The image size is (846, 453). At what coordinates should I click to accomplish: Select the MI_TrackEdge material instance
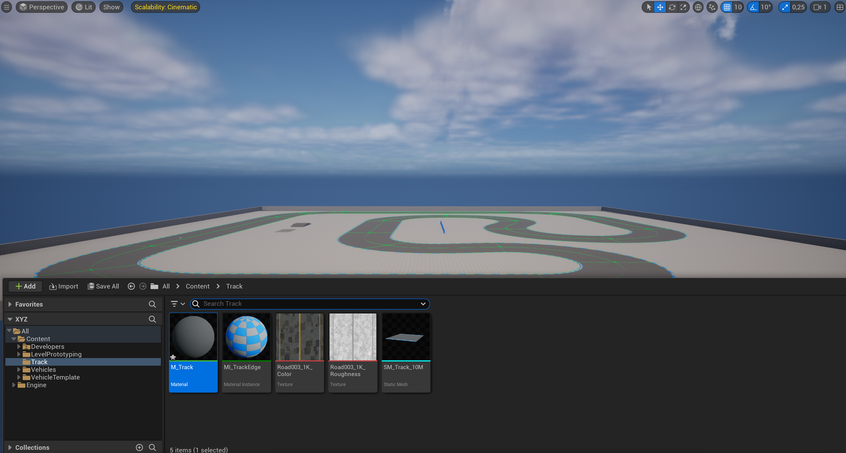pos(246,353)
